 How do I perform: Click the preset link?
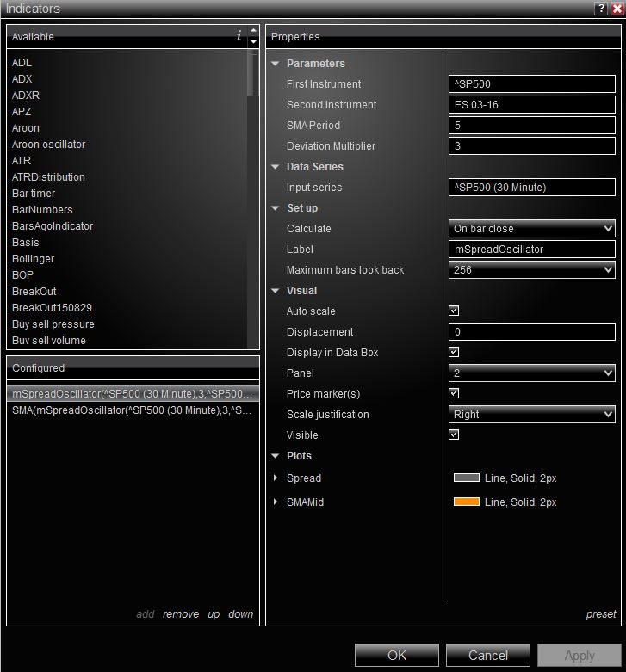click(x=601, y=614)
